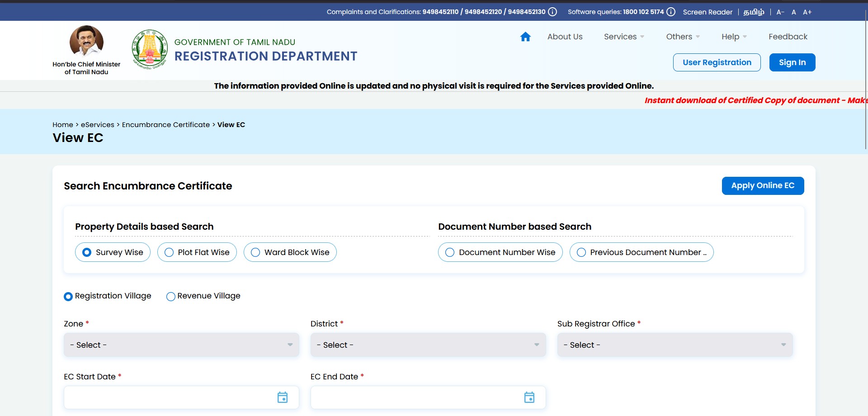Image resolution: width=868 pixels, height=416 pixels.
Task: Click the Sign In button
Action: coord(792,62)
